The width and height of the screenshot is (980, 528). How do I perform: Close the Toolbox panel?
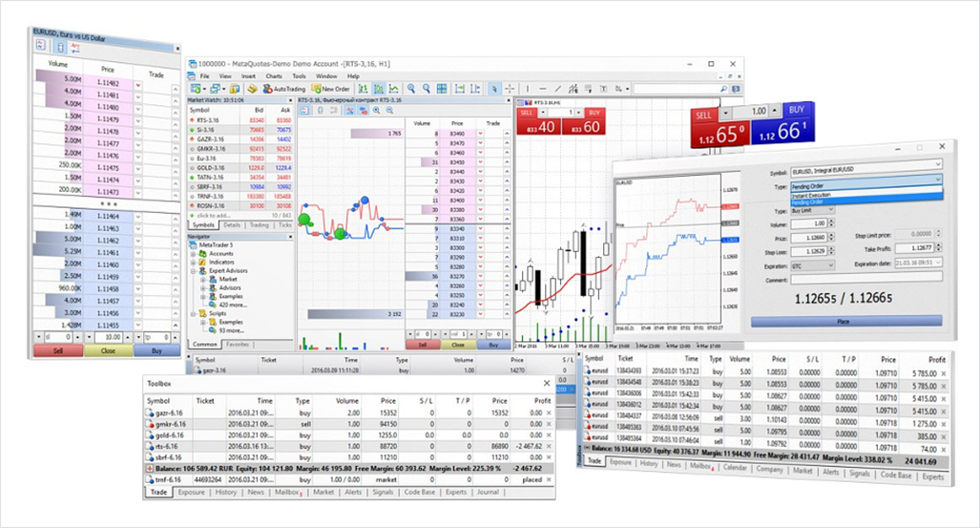pos(547,383)
